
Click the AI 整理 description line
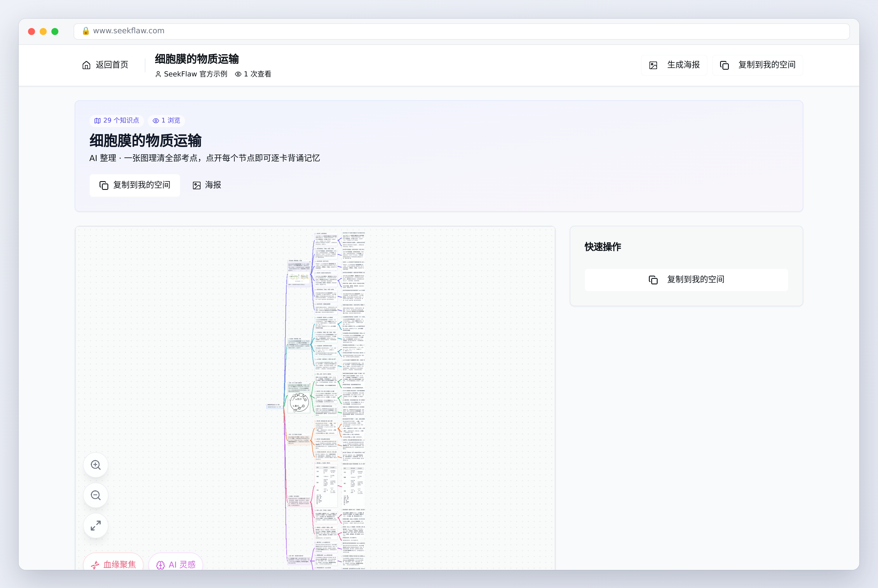pos(205,158)
